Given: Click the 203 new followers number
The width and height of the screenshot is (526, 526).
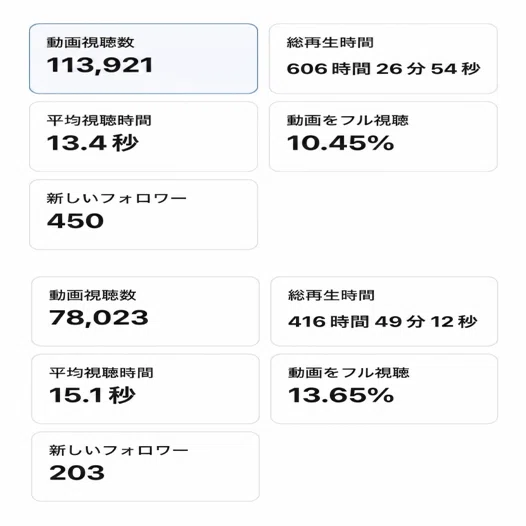Looking at the screenshot, I should (x=77, y=473).
